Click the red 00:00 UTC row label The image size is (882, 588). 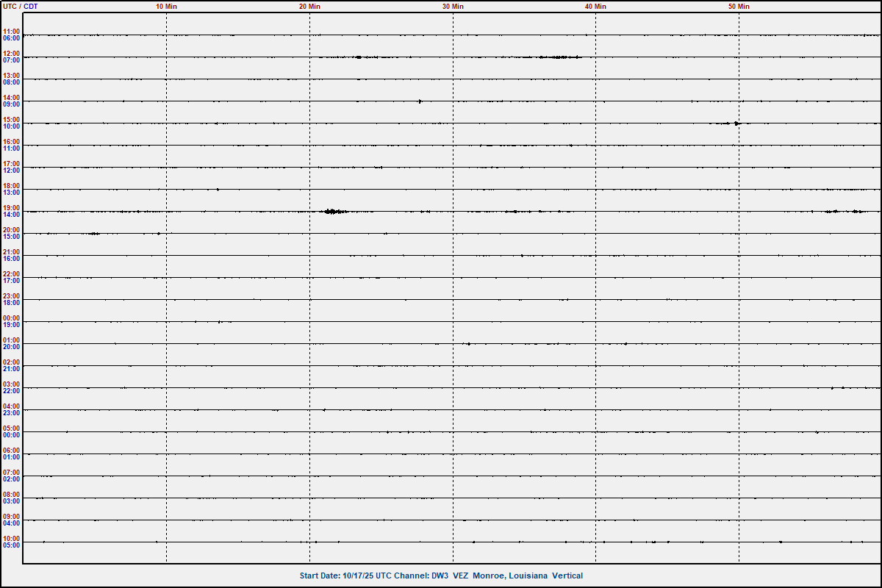pos(11,318)
